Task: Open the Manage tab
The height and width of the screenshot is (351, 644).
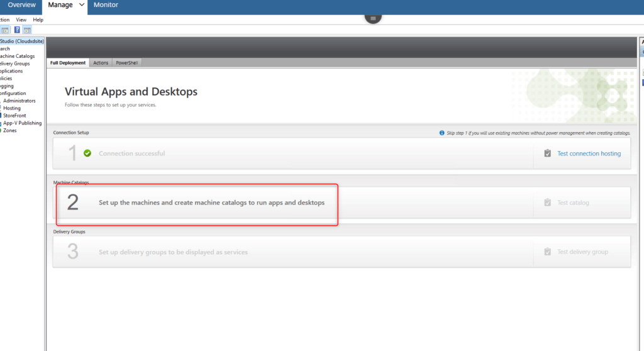Action: [60, 5]
